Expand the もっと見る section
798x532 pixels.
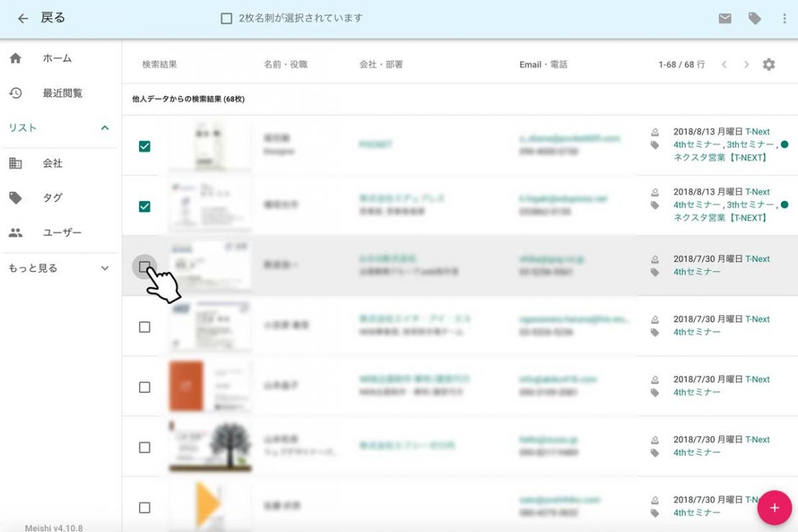(104, 269)
